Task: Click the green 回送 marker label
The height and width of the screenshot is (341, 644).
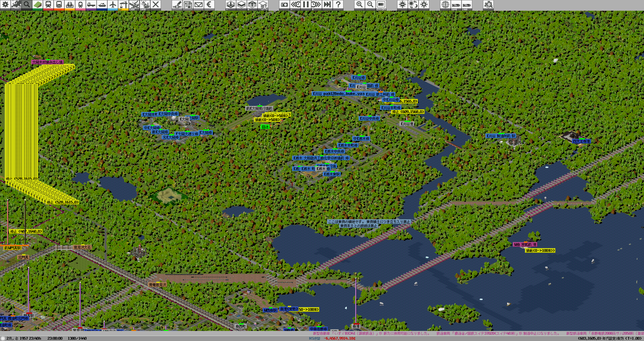Action: click(265, 127)
